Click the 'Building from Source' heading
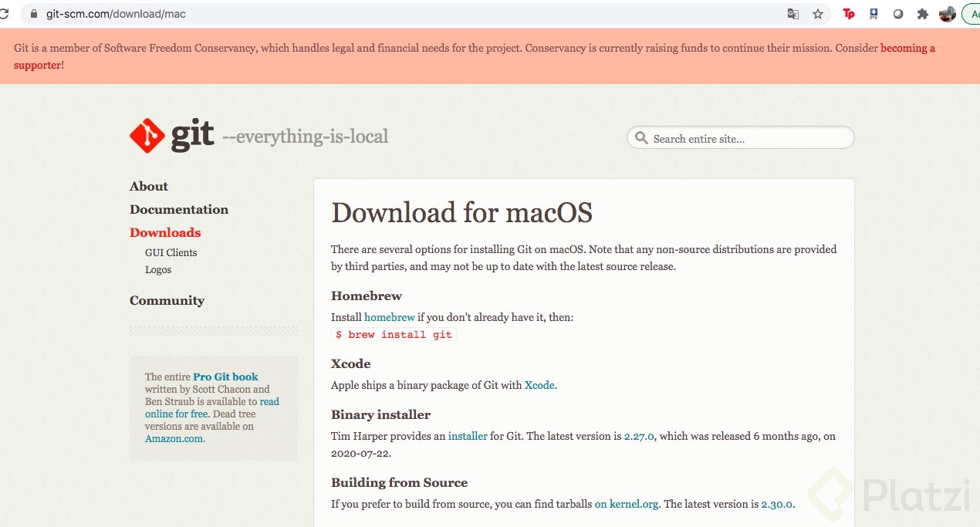This screenshot has width=980, height=527. (400, 482)
